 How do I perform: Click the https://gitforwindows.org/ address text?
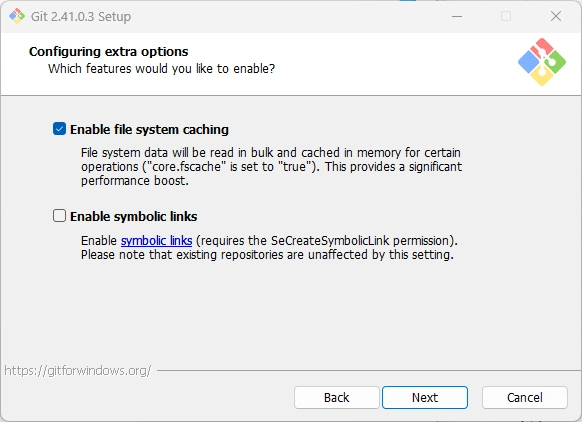pyautogui.click(x=78, y=370)
